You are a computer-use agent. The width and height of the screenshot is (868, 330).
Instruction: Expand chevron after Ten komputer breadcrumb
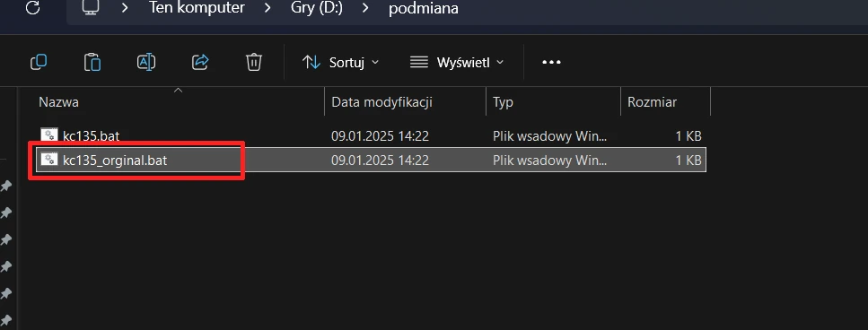[x=267, y=8]
